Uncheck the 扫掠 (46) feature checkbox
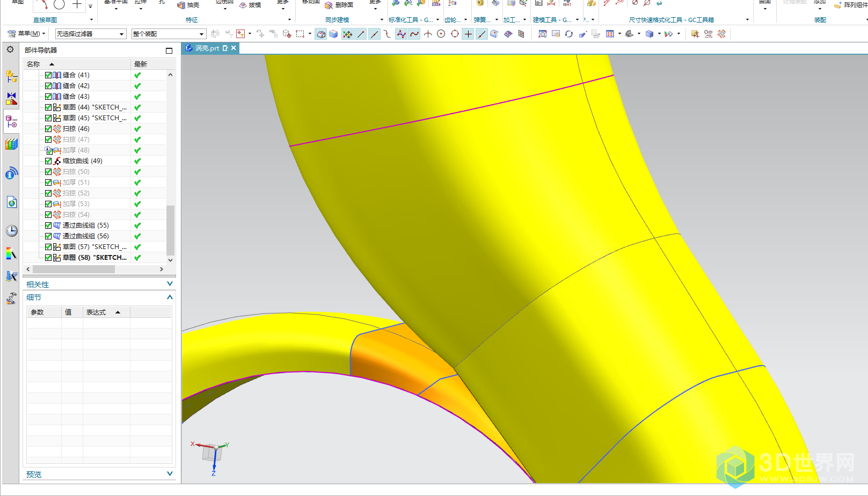Image resolution: width=868 pixels, height=496 pixels. tap(48, 129)
